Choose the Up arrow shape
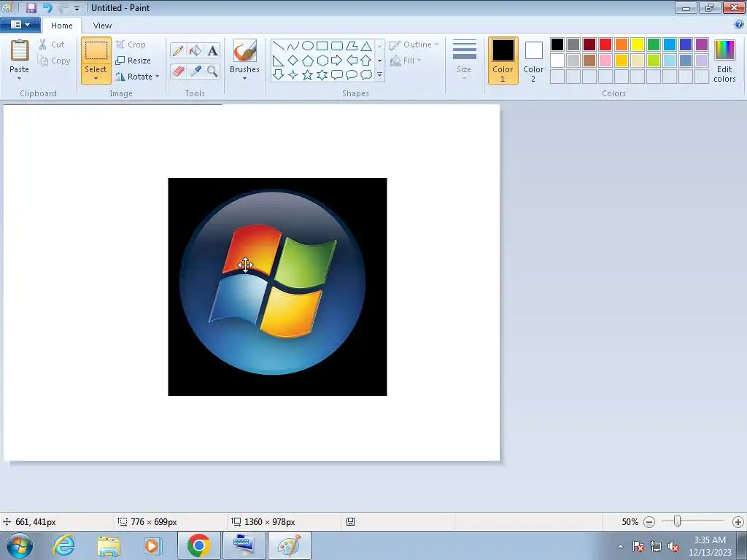747x560 pixels. click(x=366, y=61)
